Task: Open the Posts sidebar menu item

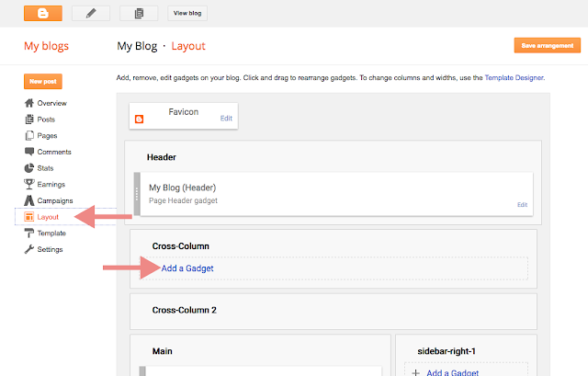Action: [x=46, y=120]
